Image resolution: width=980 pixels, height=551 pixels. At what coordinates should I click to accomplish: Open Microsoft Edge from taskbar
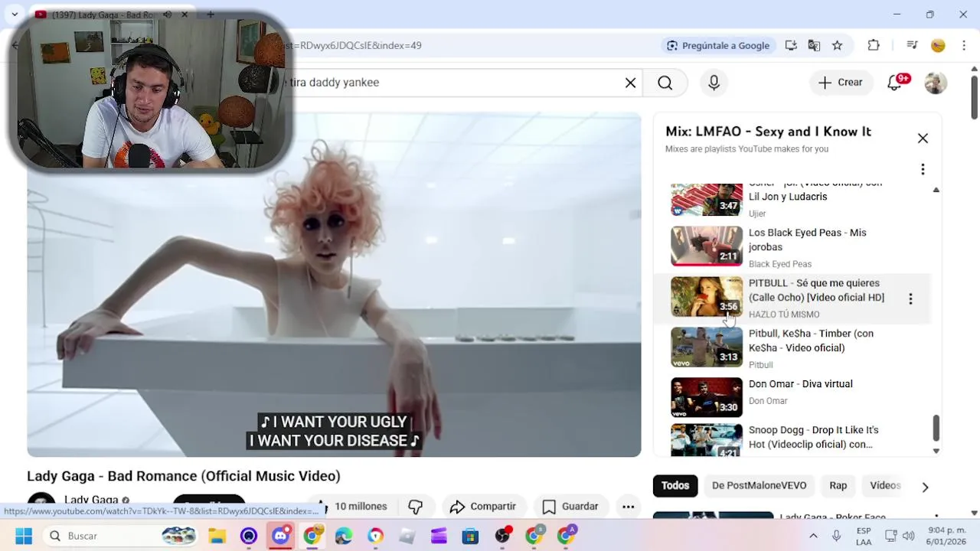[344, 536]
